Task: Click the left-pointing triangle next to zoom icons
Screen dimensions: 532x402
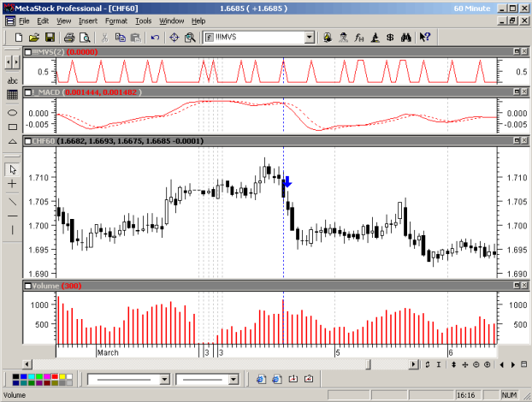Action: (502, 364)
